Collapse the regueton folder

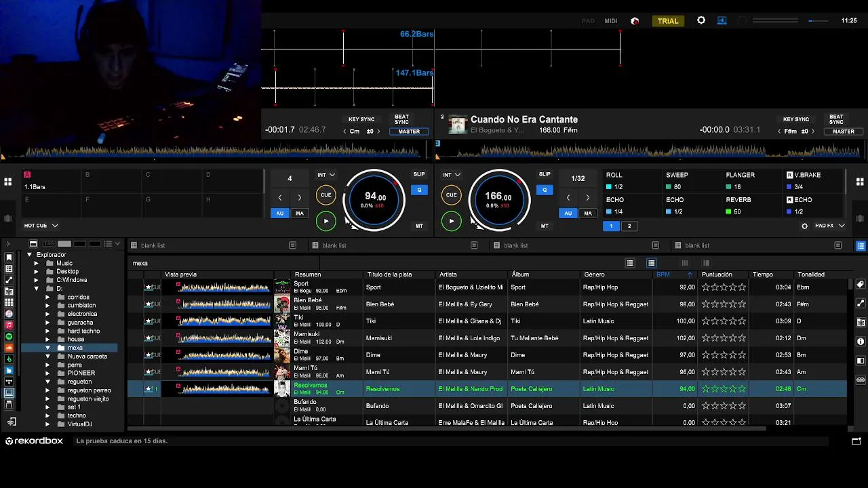[x=47, y=382]
